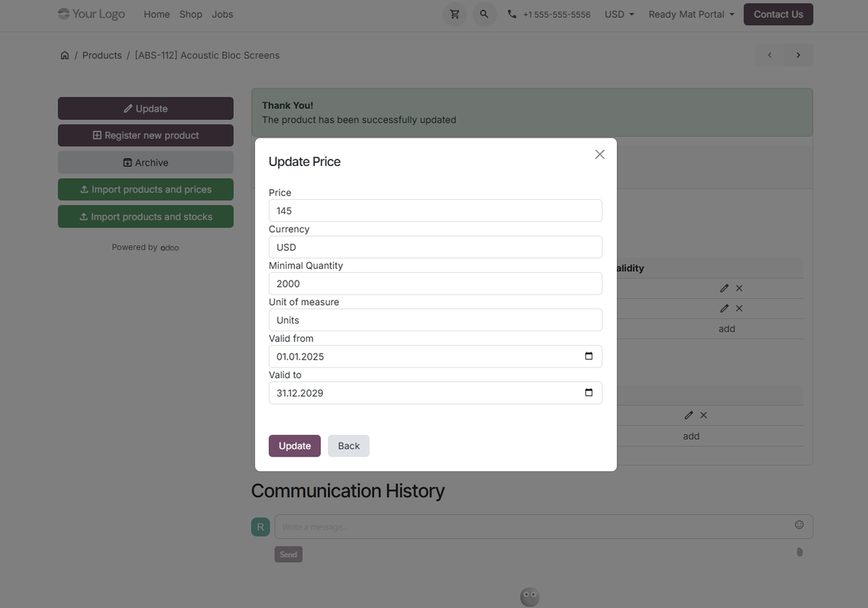The image size is (868, 608).
Task: Focus the Price input field
Action: (435, 211)
